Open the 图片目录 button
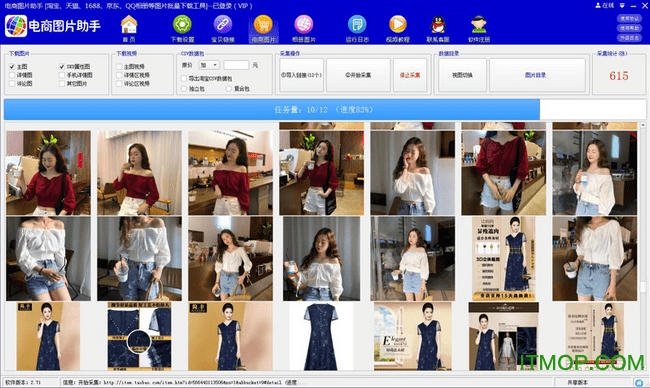The height and width of the screenshot is (388, 650). pyautogui.click(x=538, y=75)
